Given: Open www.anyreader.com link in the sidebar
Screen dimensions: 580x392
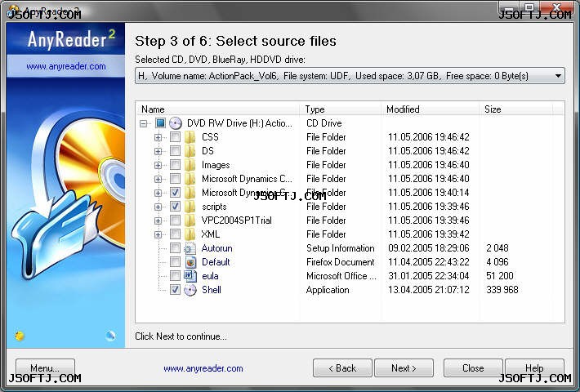Looking at the screenshot, I should pos(66,67).
